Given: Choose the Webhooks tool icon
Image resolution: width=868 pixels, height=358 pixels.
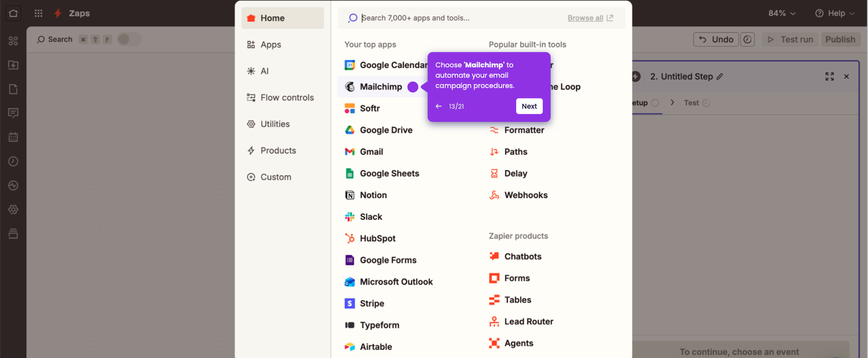Looking at the screenshot, I should (494, 195).
